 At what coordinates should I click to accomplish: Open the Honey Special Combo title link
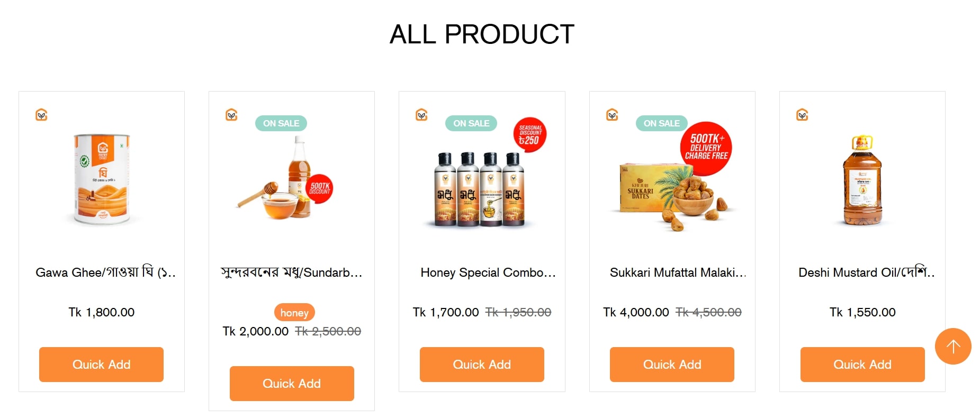point(488,272)
